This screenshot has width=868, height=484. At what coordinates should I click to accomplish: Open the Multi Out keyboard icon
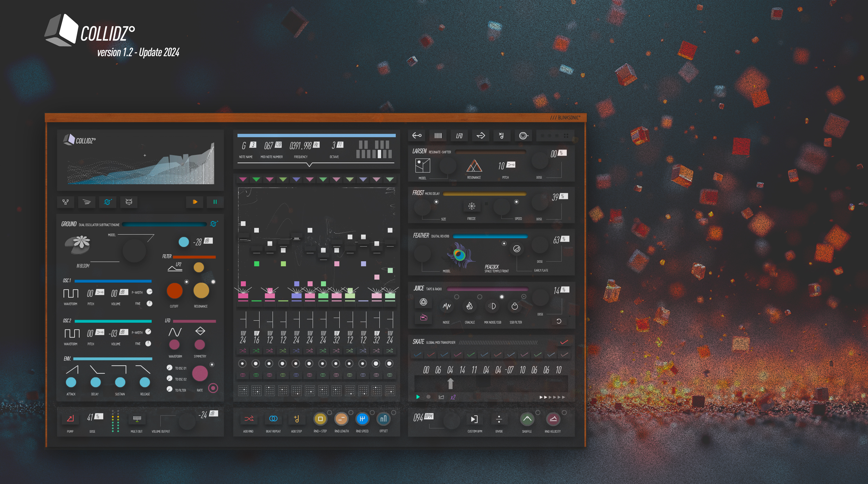coord(137,419)
